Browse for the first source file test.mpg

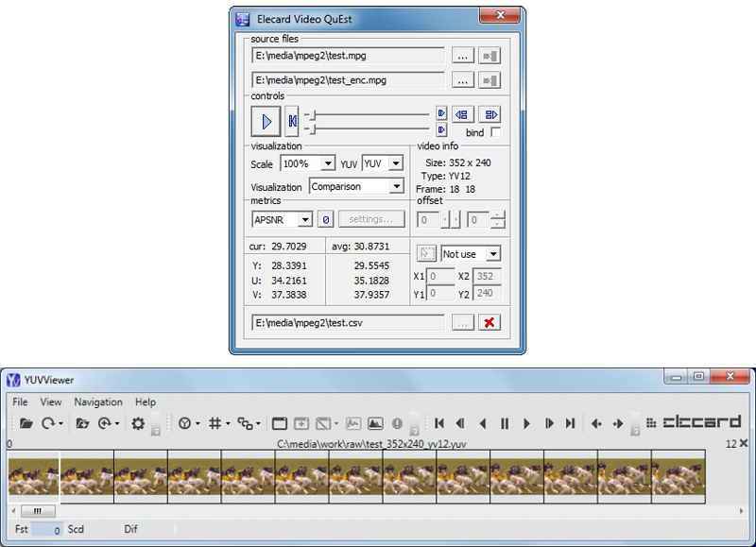click(x=463, y=56)
